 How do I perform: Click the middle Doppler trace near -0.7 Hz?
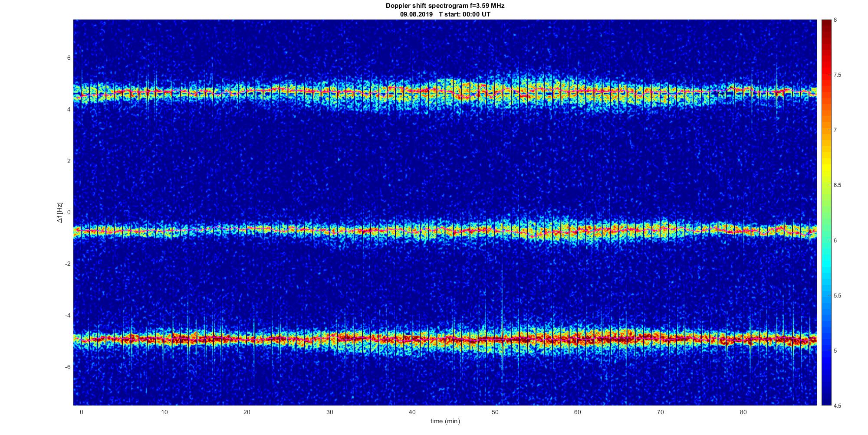[x=445, y=230]
